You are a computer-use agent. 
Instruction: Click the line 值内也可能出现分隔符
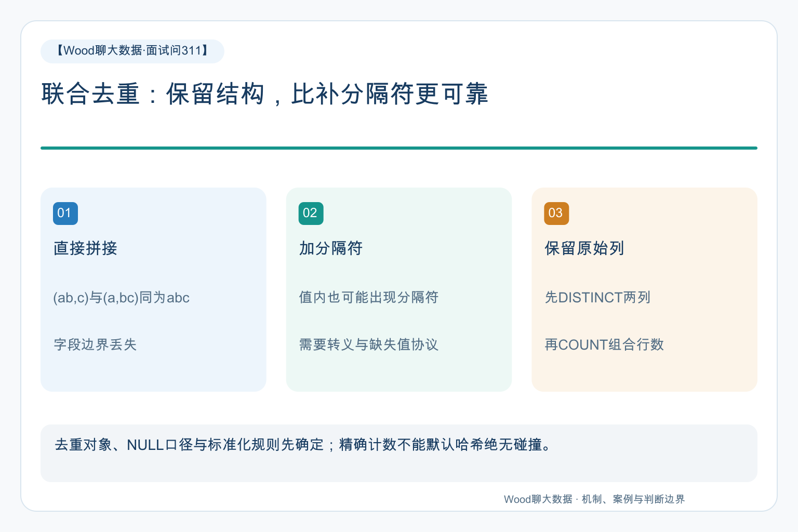[x=369, y=297]
